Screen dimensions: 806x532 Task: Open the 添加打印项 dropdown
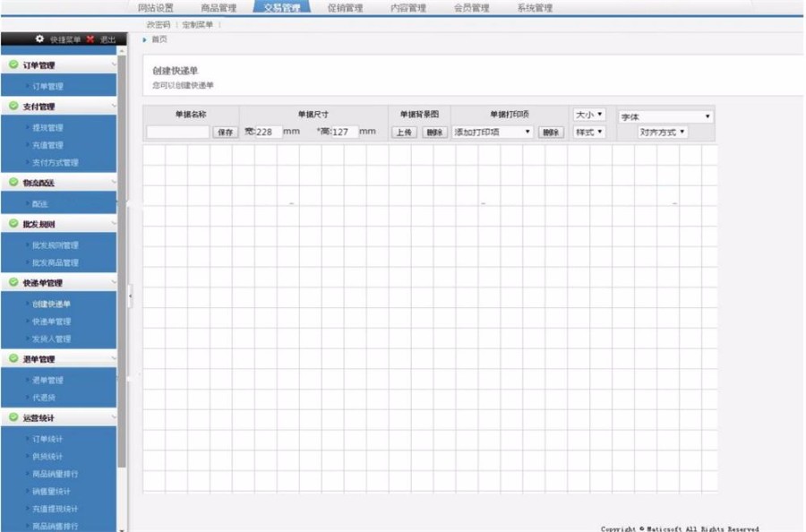[493, 132]
